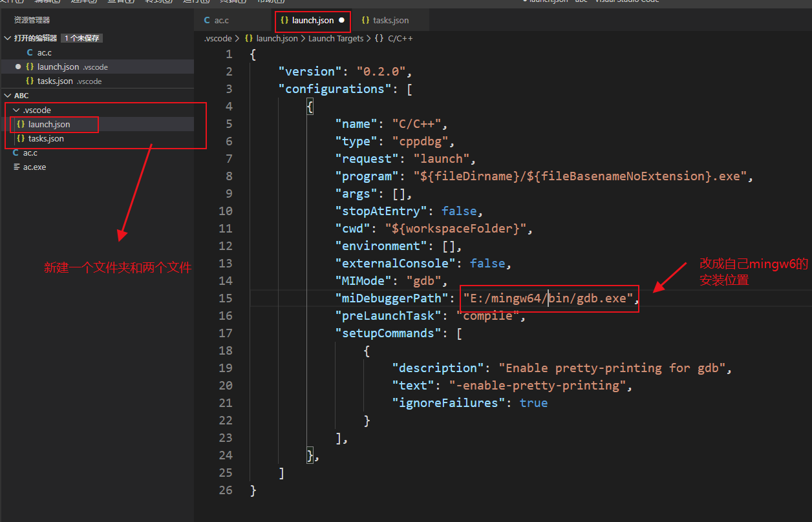Click the modified-file dot beside launch.json in open editors
Screen dimensions: 812x522
[18, 67]
